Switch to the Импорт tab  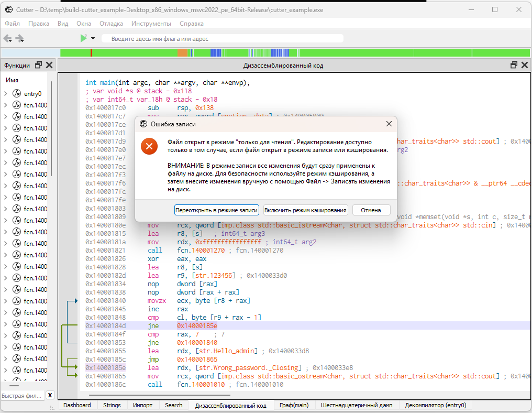[x=142, y=405]
